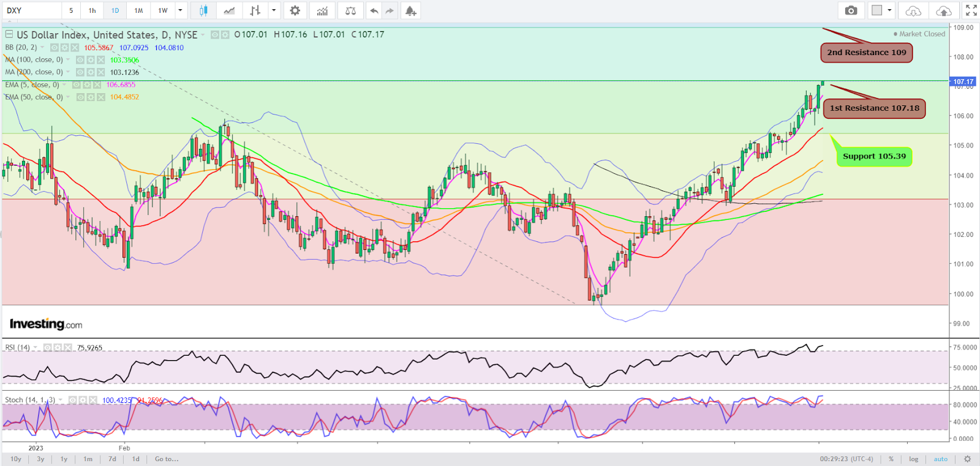Image resolution: width=980 pixels, height=466 pixels.
Task: Remove the EMA (5, close, 0) indicator
Action: click(97, 85)
